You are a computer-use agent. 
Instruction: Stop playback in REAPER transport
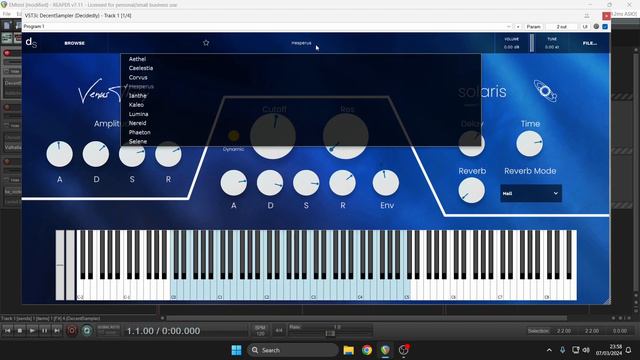(x=20, y=331)
